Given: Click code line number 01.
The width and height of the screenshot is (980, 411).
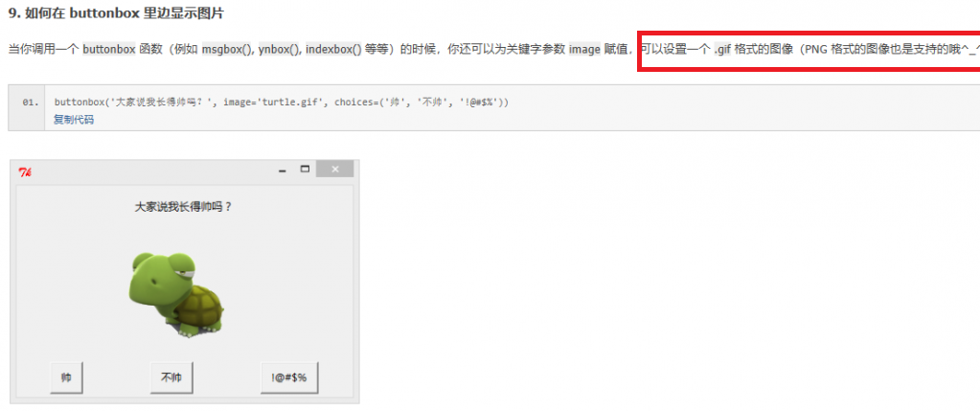Looking at the screenshot, I should 30,103.
